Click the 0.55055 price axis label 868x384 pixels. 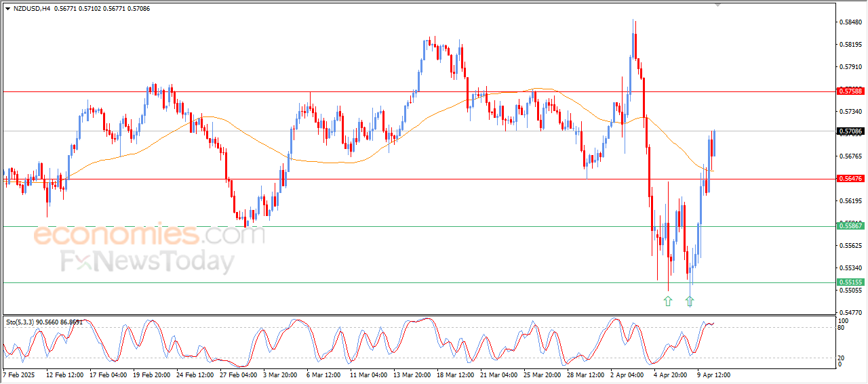point(850,291)
